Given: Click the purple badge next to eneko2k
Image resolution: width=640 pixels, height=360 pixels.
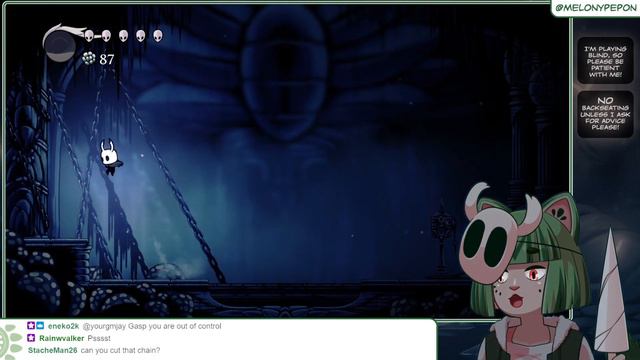Looking at the screenshot, I should [31, 326].
